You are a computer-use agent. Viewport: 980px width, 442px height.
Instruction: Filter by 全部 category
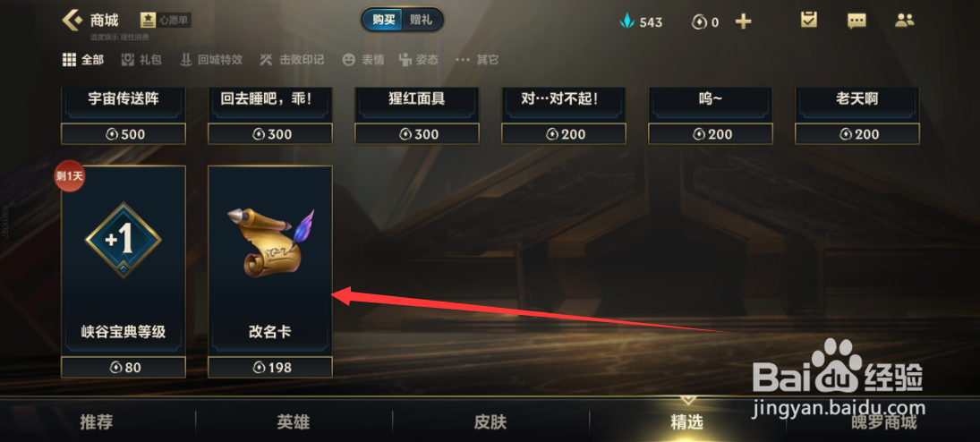click(x=83, y=60)
